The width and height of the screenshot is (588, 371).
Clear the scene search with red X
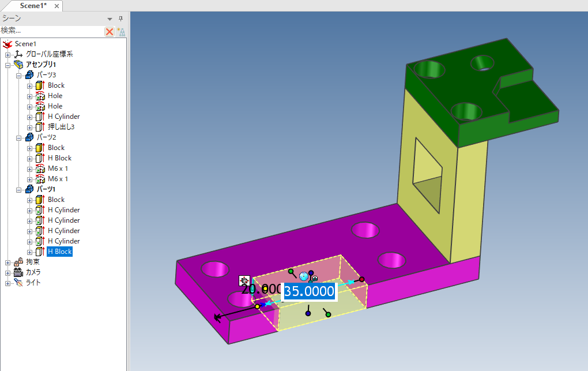(x=109, y=32)
